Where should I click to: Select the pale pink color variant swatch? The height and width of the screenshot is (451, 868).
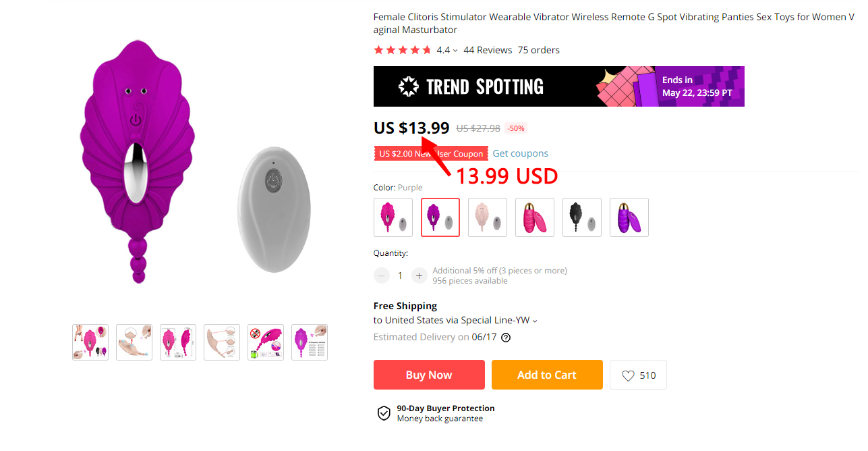(x=488, y=217)
